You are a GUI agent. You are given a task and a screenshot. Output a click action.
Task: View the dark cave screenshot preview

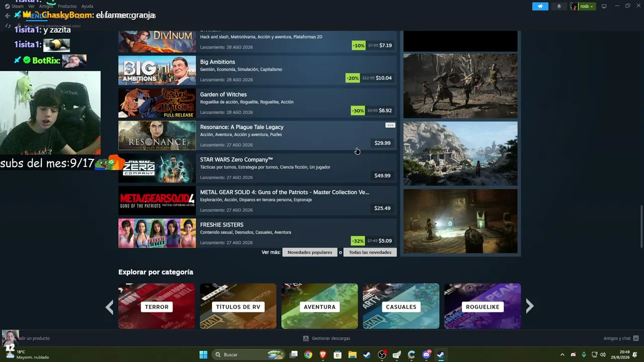tap(460, 221)
